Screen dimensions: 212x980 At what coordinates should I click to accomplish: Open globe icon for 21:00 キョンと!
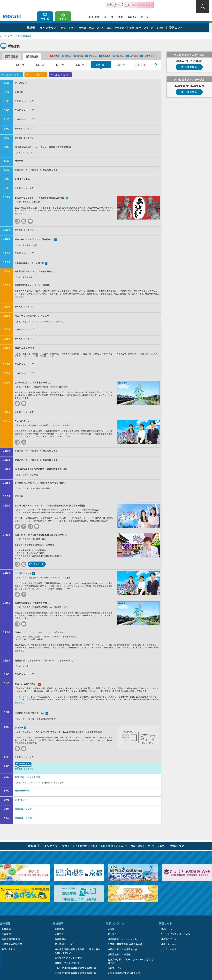(x=17, y=527)
